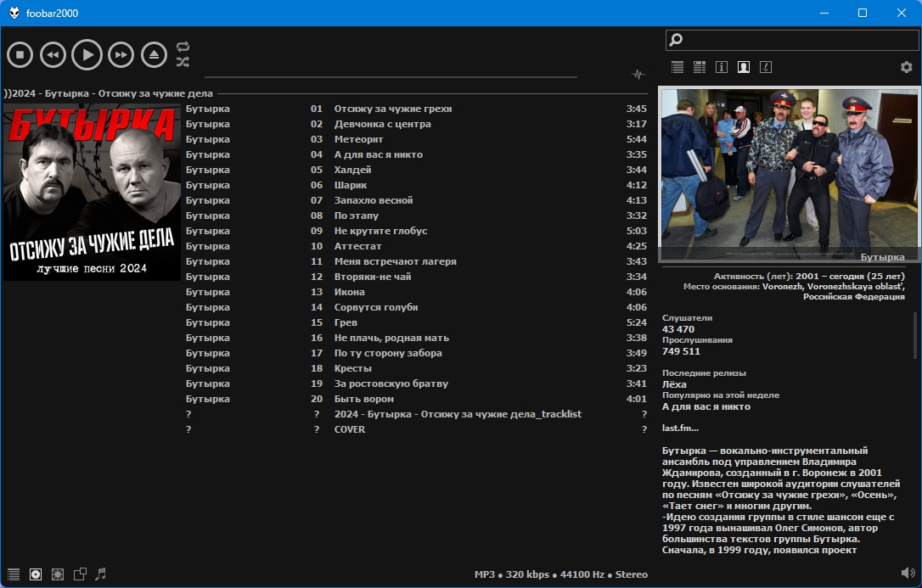Start playback with the Play button

pos(87,54)
